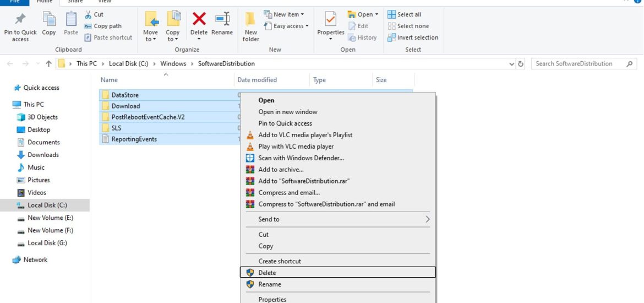Choose Delete from the context menu
644x303 pixels.
click(337, 273)
